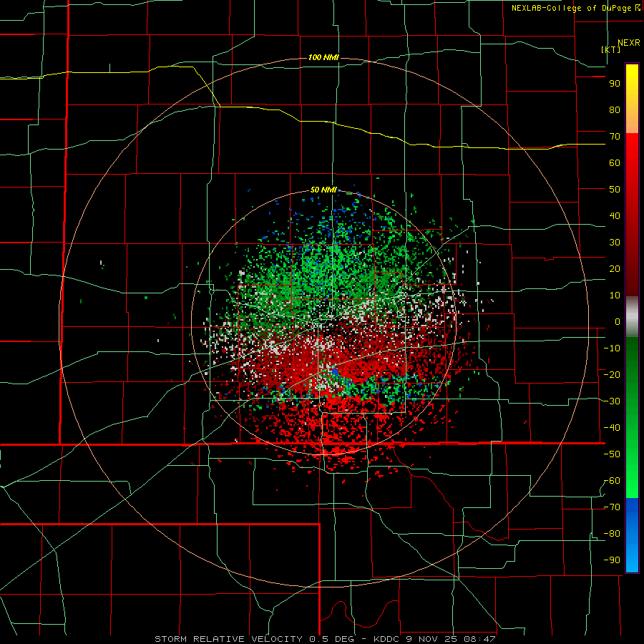Viewport: 644px width, 644px height.
Task: Click the -60 scale value
Action: [x=612, y=481]
